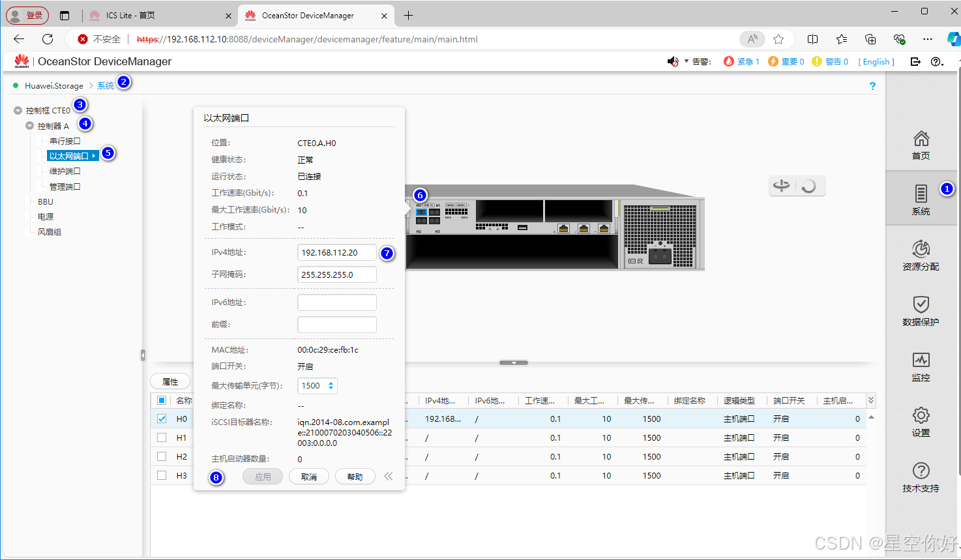This screenshot has height=560, width=961.
Task: Click the blue page help question mark
Action: [x=872, y=86]
